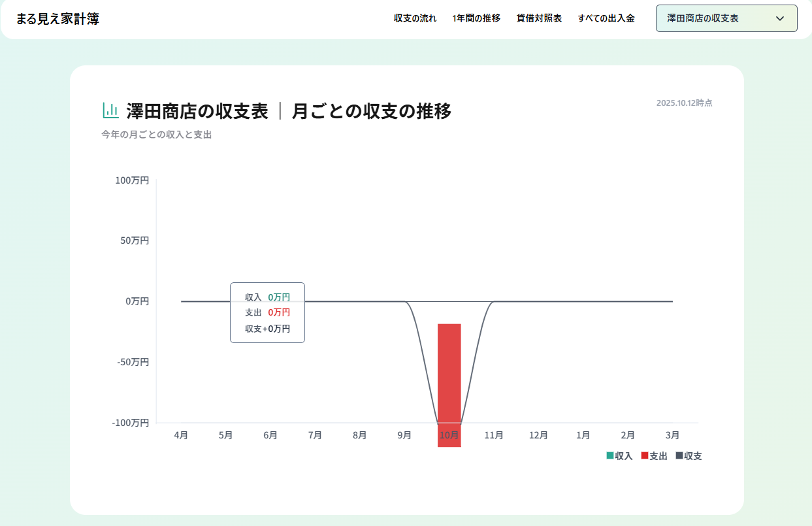Open the 貸借対照表 page

click(x=538, y=18)
